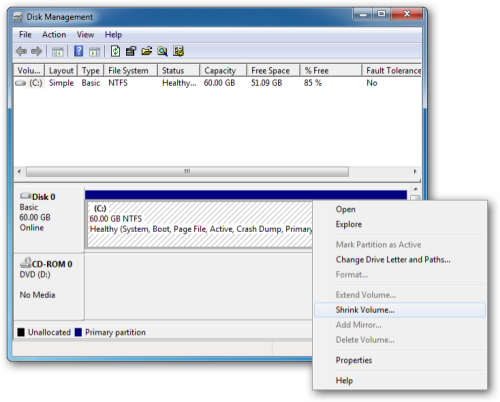Viewport: 500px width, 402px height.
Task: Open the View menu
Action: pos(85,35)
